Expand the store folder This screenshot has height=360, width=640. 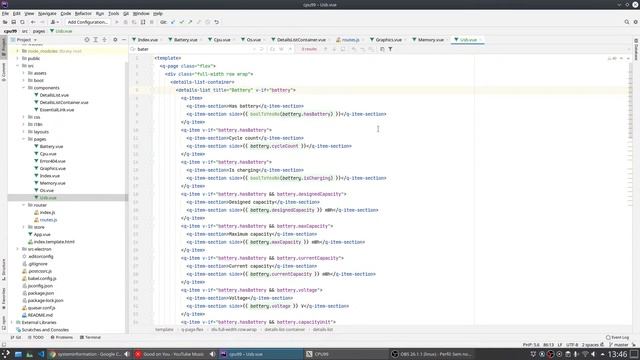coord(24,227)
